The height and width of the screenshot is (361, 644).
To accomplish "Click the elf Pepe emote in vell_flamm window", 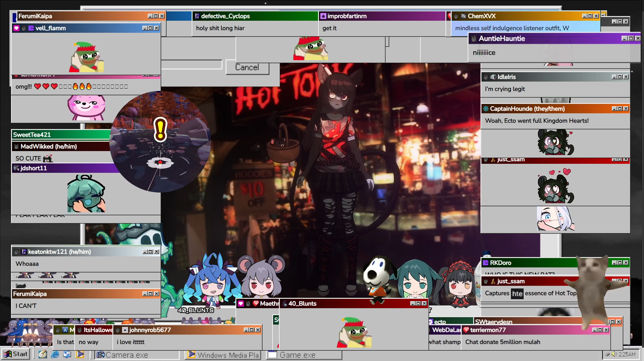I will pos(86,57).
